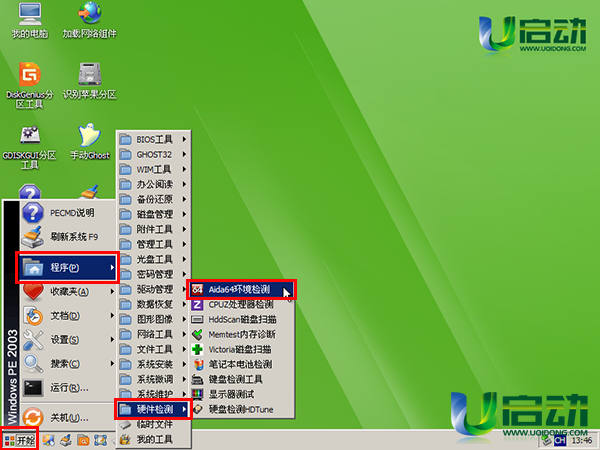The image size is (600, 450).
Task: Open the 密码管理 folder entry
Action: (x=153, y=274)
